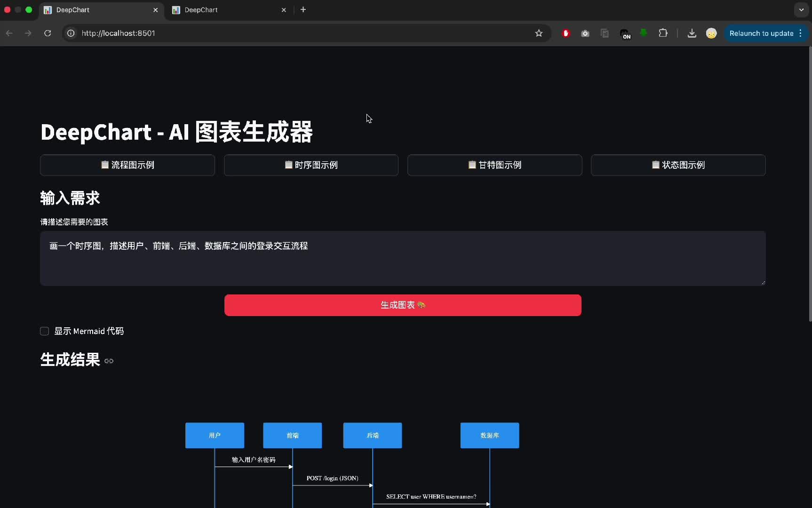Image resolution: width=812 pixels, height=508 pixels.
Task: Click the page info icon in address bar
Action: (71, 33)
